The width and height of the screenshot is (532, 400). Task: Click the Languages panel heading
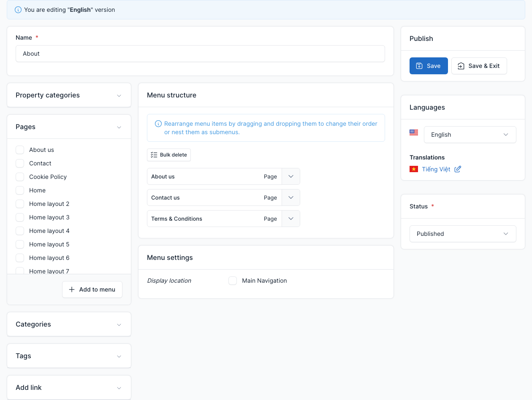(427, 107)
